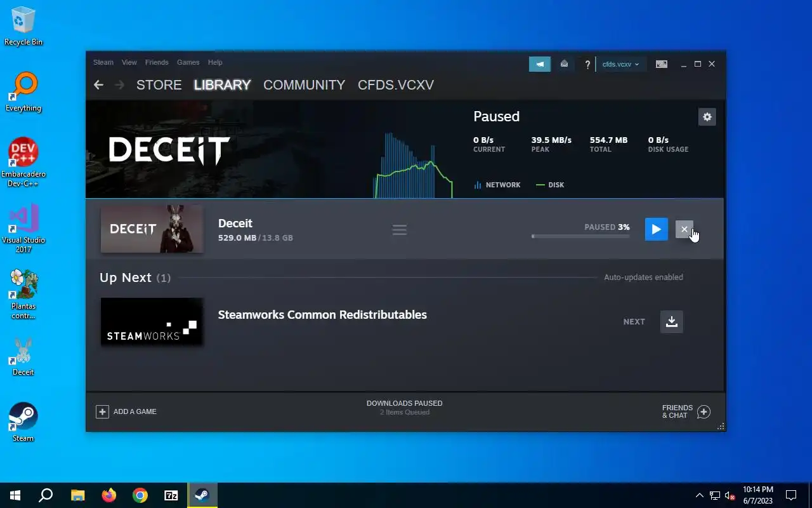Click the 39.5 MB/s PEAK value
Viewport: 812px width, 508px height.
pyautogui.click(x=551, y=140)
